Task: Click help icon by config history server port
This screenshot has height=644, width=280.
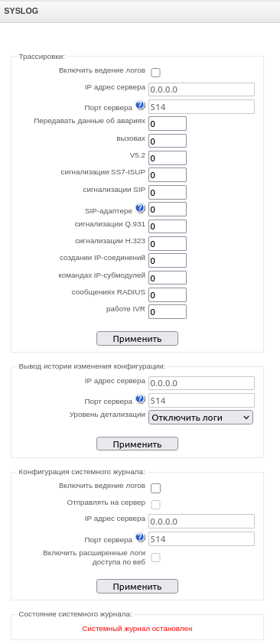Action: (x=140, y=399)
